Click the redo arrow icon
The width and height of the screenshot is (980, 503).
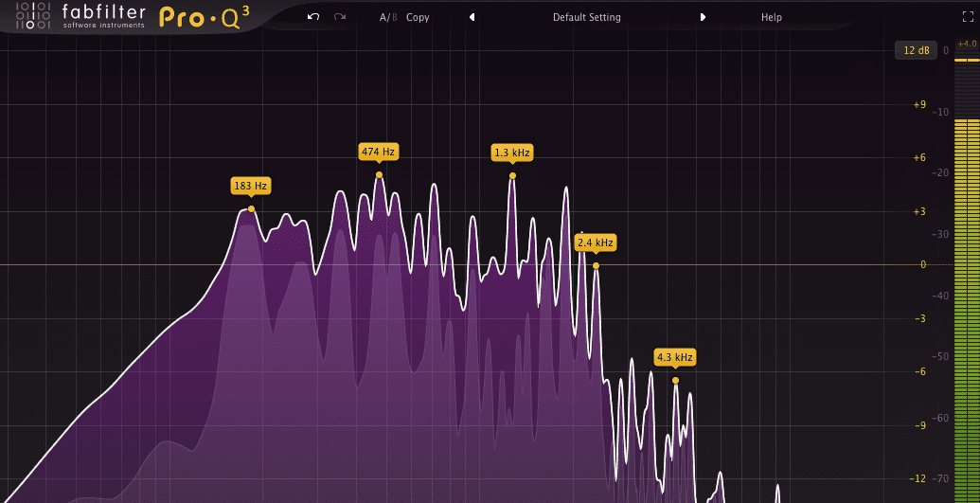(340, 17)
